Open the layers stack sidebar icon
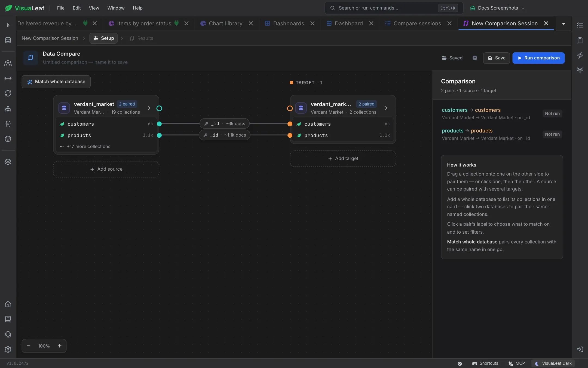The height and width of the screenshot is (368, 588). click(x=8, y=162)
